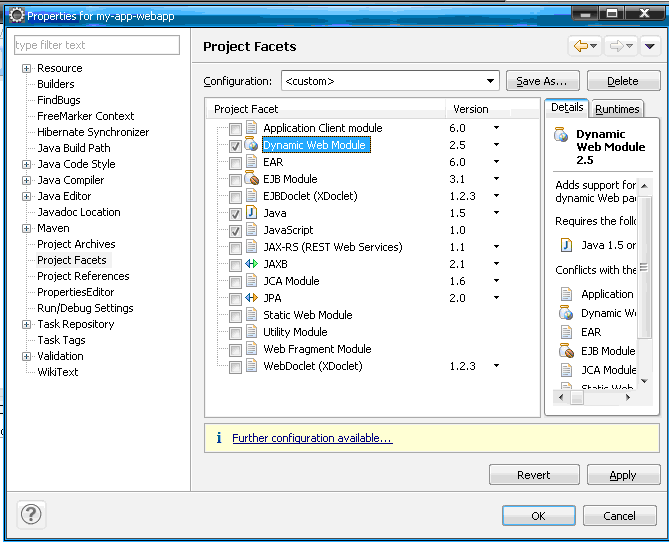669x542 pixels.
Task: Expand the Validation tree node
Action: pyautogui.click(x=26, y=356)
